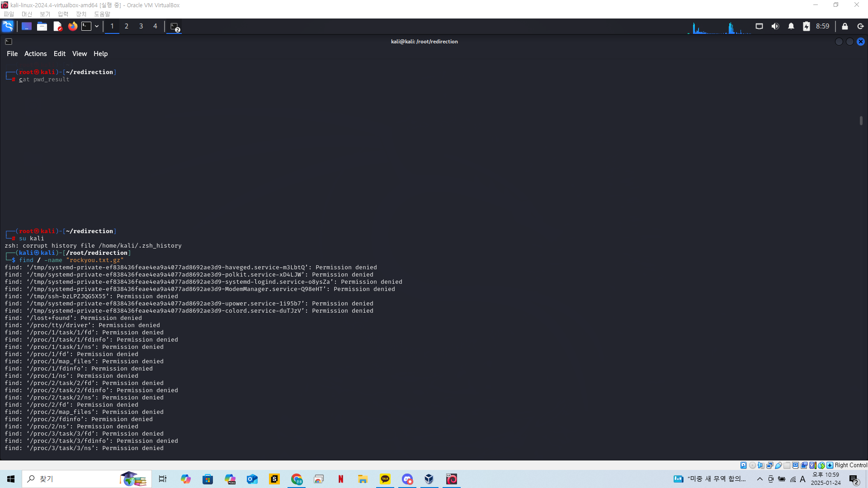Switch to workspace 3
Viewport: 868px width, 488px height.
(x=141, y=26)
